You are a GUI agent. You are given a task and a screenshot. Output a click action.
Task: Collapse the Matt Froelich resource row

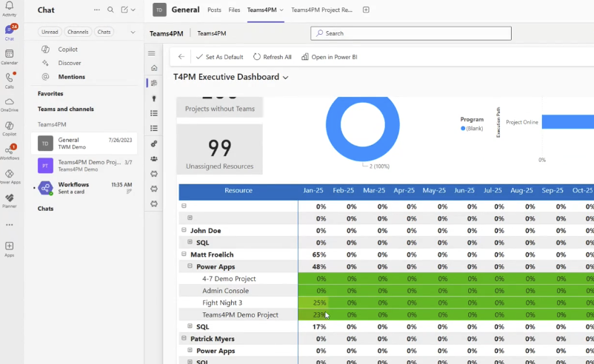(x=184, y=255)
